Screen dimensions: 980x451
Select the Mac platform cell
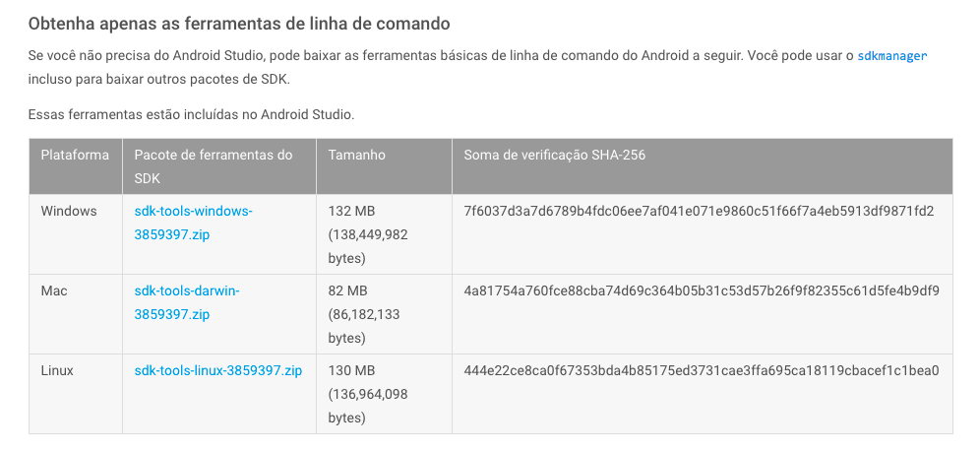pos(54,290)
